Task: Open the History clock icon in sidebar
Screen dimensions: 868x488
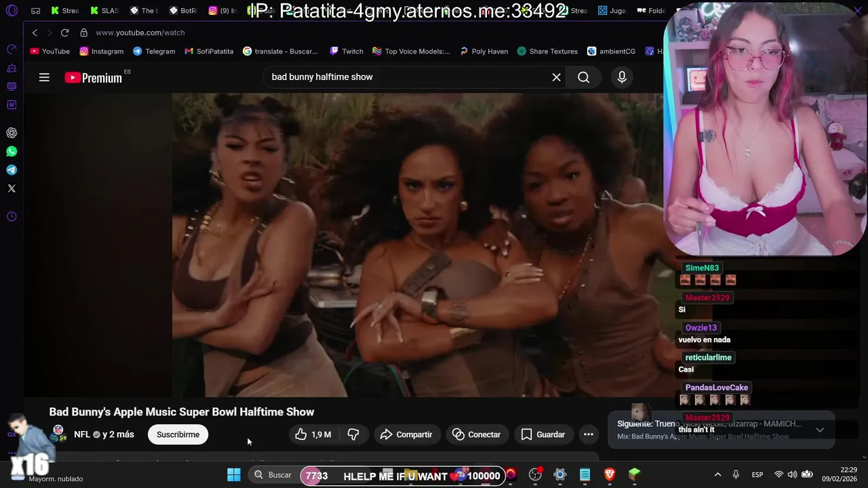Action: pyautogui.click(x=12, y=217)
